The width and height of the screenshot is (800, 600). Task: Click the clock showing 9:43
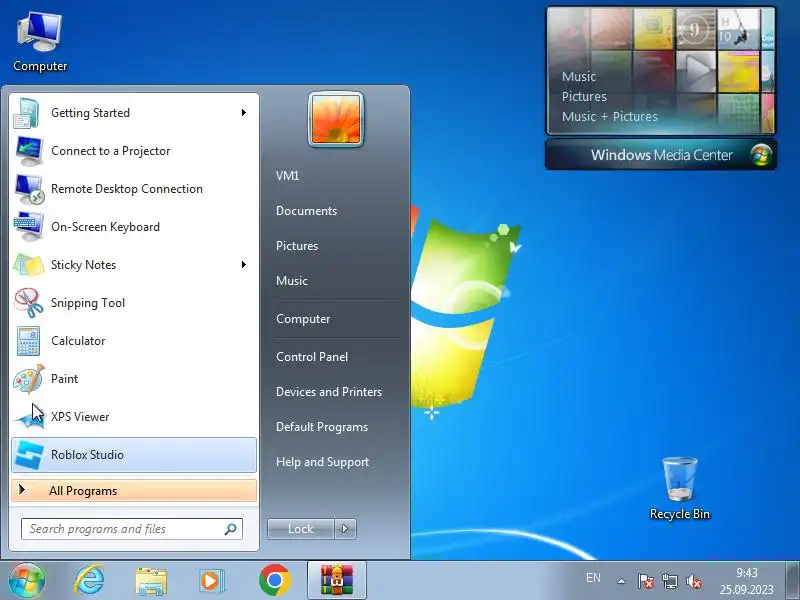tap(746, 573)
